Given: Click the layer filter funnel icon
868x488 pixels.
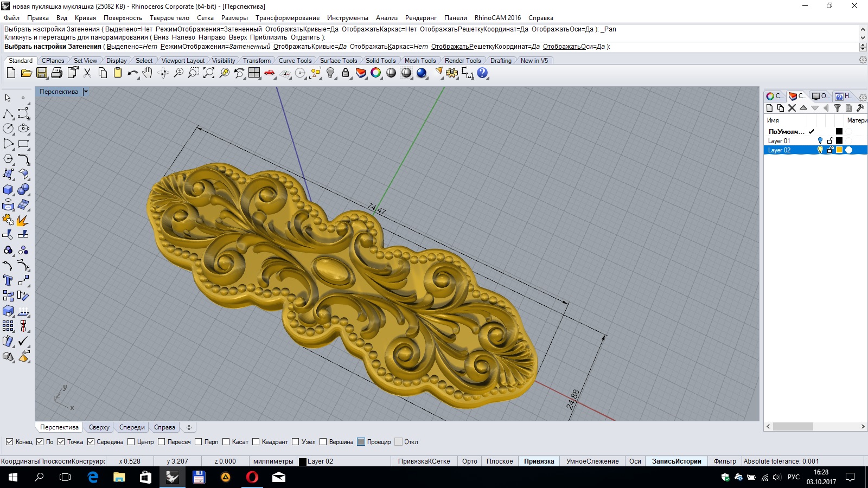Looking at the screenshot, I should point(837,108).
